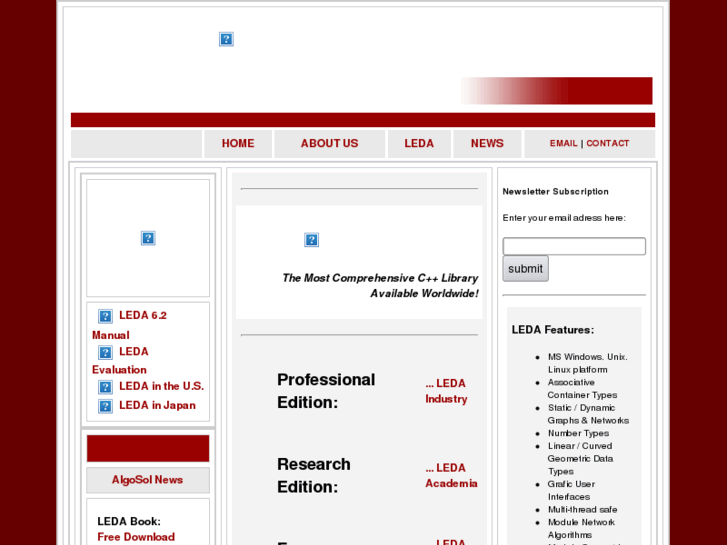Click the icon beside LEDA 6.2 Manual
Image resolution: width=727 pixels, height=545 pixels.
[x=105, y=316]
